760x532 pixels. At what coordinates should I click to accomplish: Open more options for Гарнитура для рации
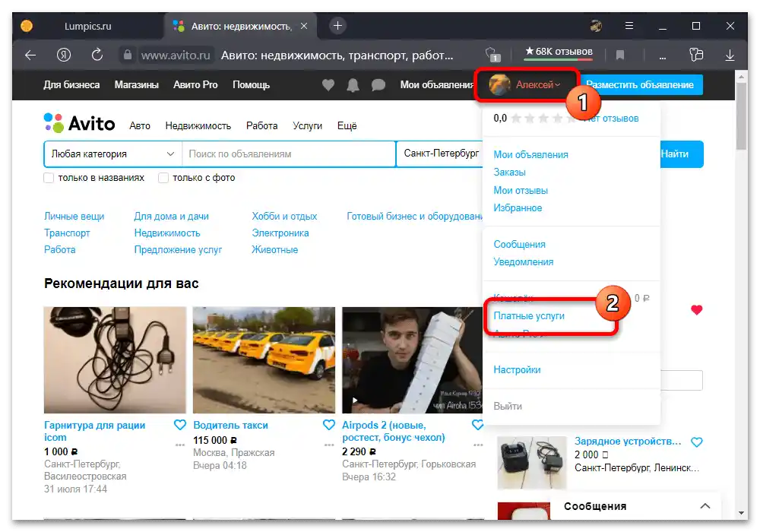click(180, 445)
